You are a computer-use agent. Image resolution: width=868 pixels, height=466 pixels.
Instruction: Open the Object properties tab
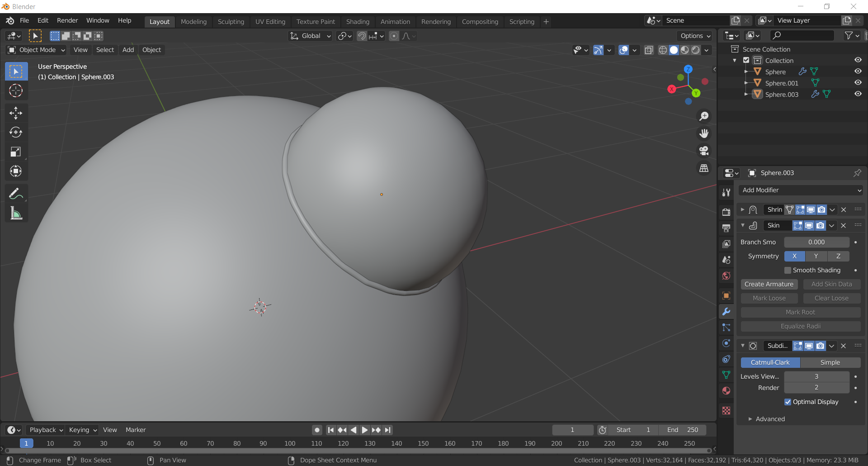coord(726,295)
